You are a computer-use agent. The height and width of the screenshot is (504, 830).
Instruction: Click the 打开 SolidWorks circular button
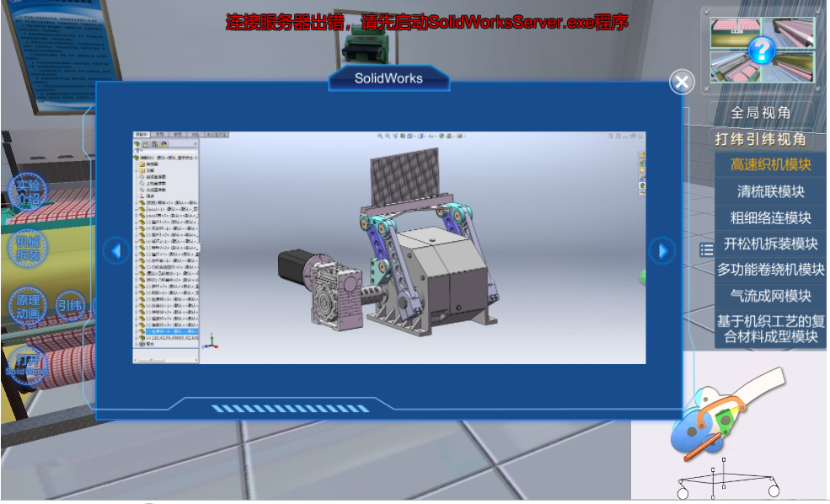pos(28,364)
